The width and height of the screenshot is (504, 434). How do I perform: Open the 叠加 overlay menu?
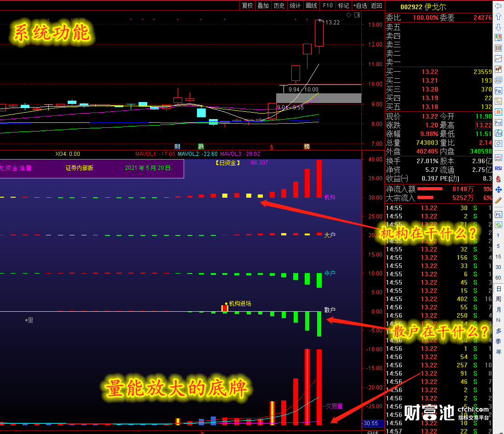coord(263,6)
